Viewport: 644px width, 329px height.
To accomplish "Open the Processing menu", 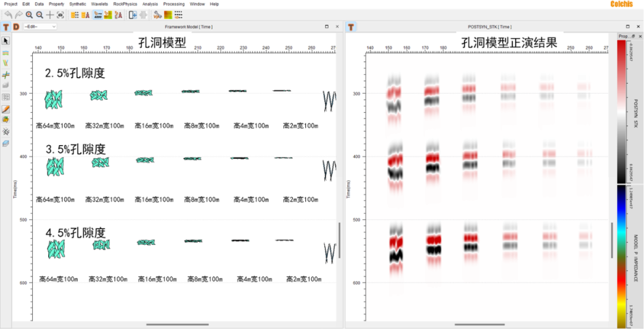I will pyautogui.click(x=174, y=4).
